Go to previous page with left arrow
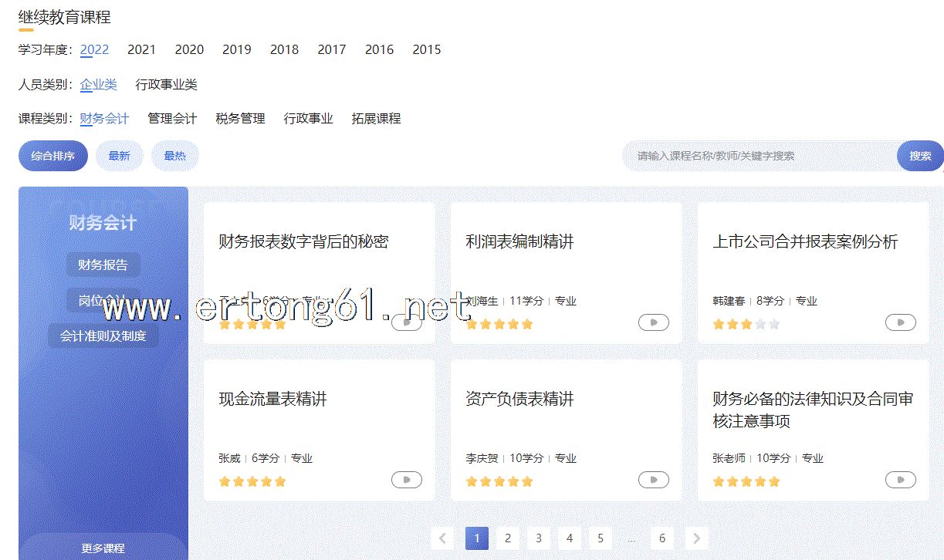944x560 pixels. pos(443,538)
